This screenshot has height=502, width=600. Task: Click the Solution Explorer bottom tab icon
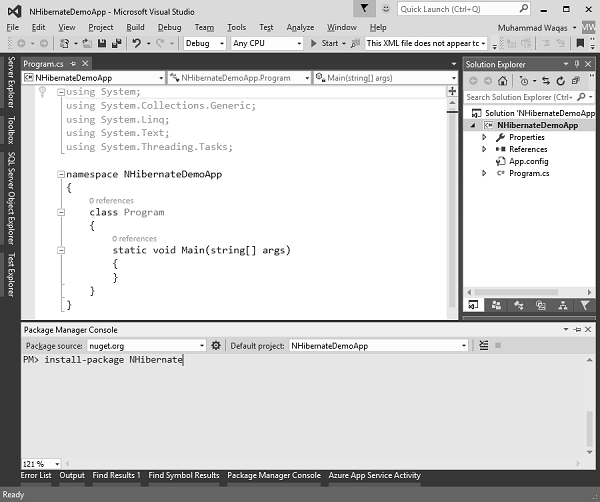click(474, 305)
